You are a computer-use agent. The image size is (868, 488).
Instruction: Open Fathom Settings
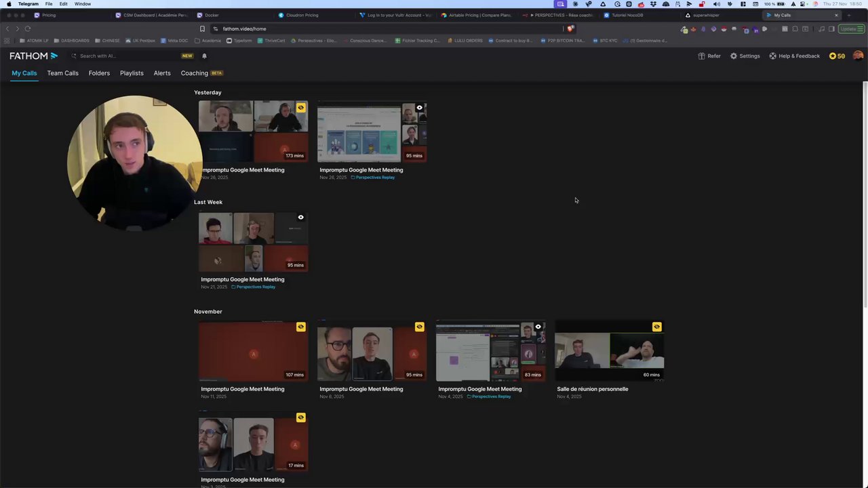[745, 56]
